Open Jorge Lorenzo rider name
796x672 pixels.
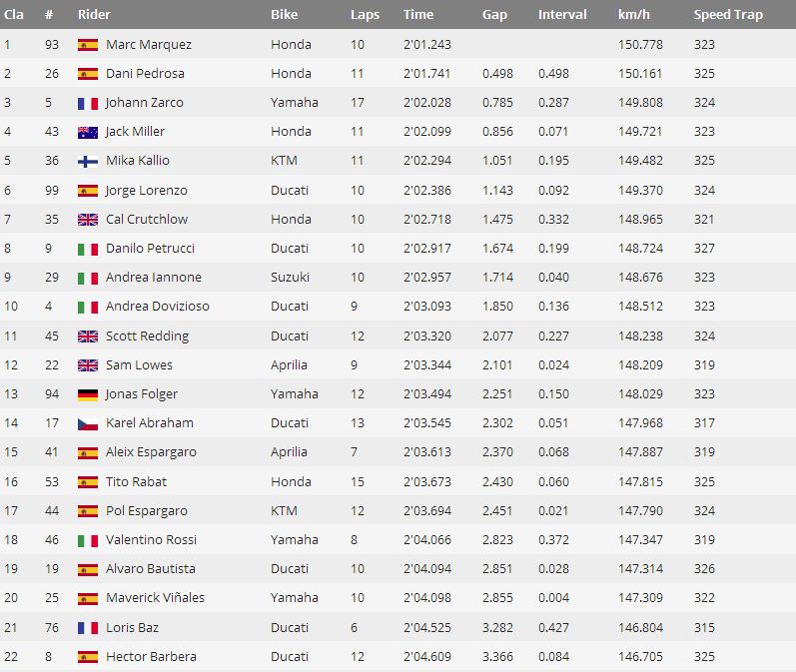pyautogui.click(x=146, y=191)
